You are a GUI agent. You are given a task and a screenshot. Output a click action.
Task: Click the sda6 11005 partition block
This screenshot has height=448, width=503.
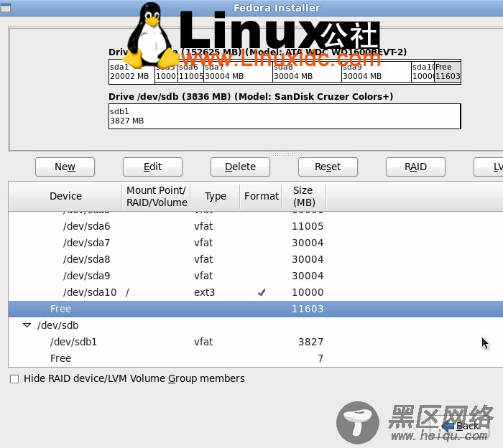(x=191, y=72)
